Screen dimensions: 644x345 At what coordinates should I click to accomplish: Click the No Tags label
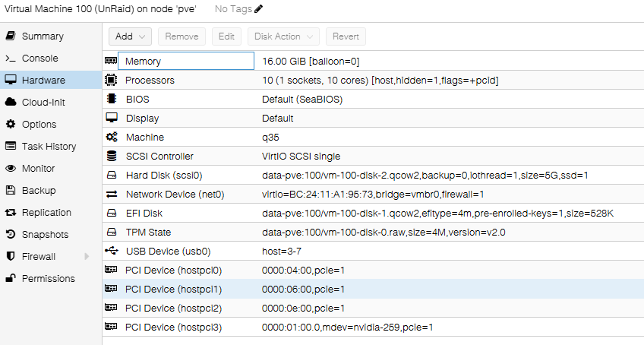tap(233, 8)
